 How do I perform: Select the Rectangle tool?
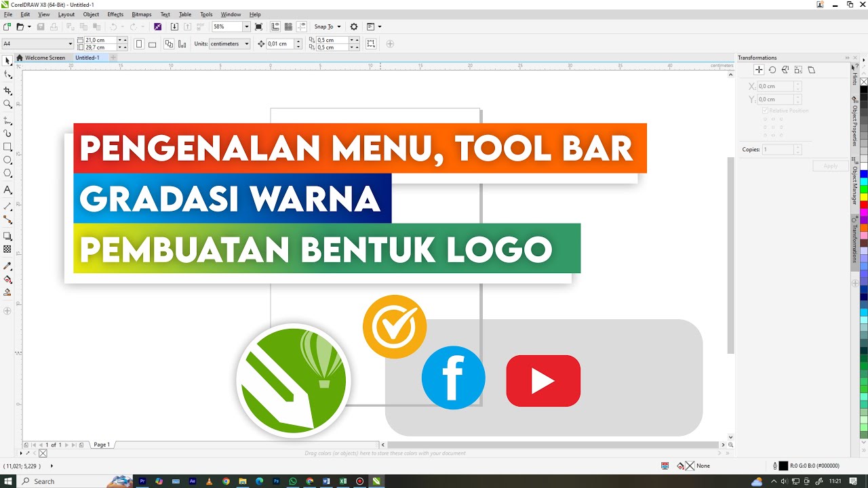(x=7, y=146)
